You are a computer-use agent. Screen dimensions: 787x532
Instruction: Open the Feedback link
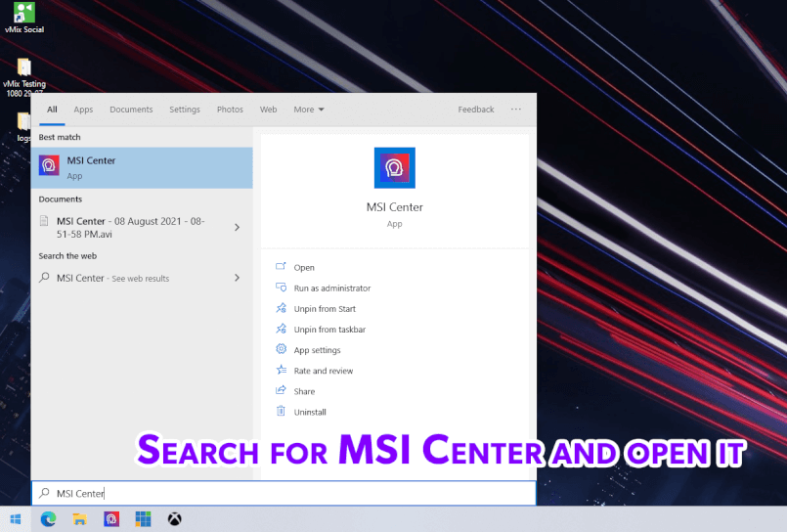pos(476,110)
